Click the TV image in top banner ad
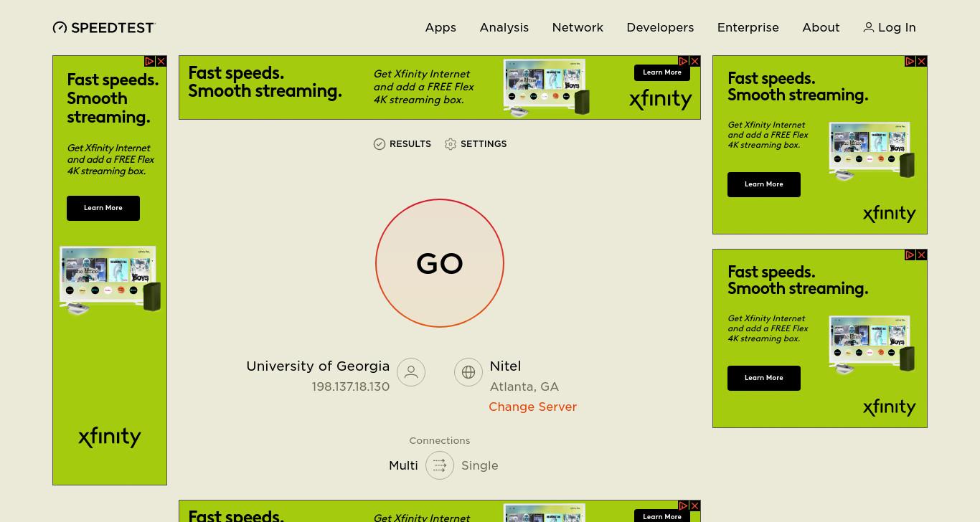Viewport: 980px width, 522px height. (547, 87)
